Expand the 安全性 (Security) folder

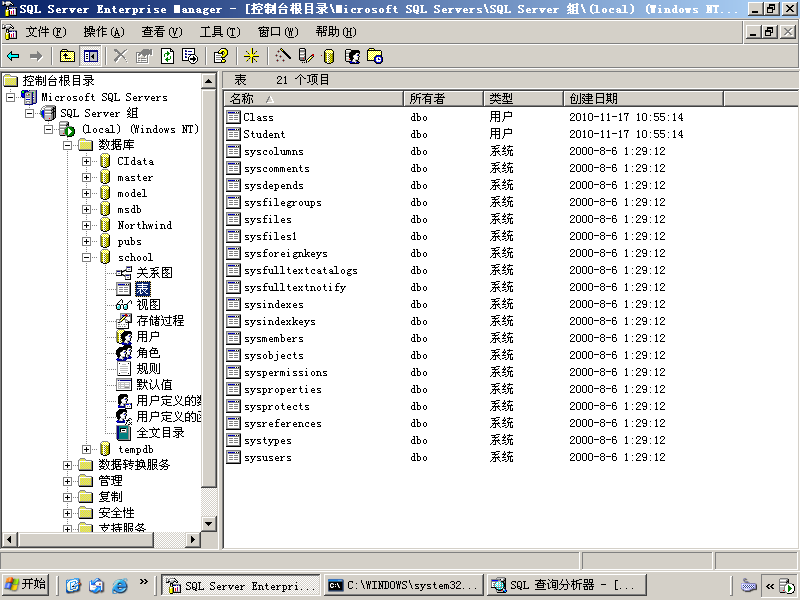[67, 513]
